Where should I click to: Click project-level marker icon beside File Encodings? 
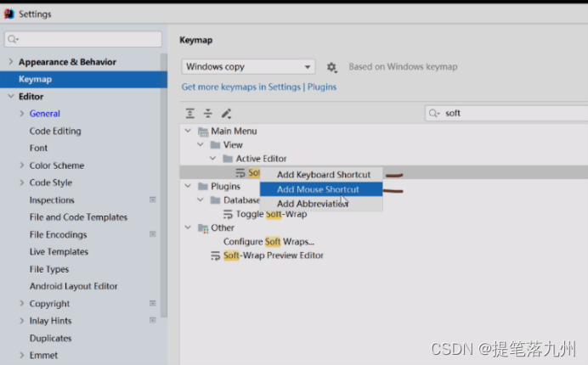153,234
